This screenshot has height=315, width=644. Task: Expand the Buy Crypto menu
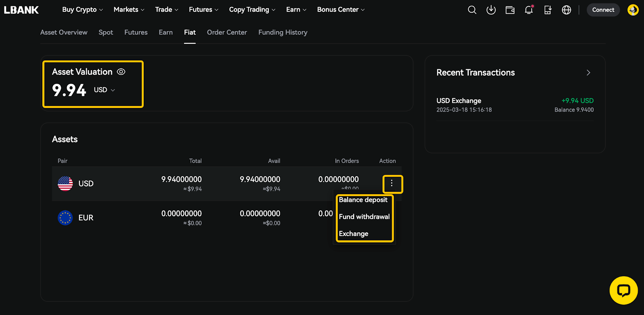coord(83,10)
